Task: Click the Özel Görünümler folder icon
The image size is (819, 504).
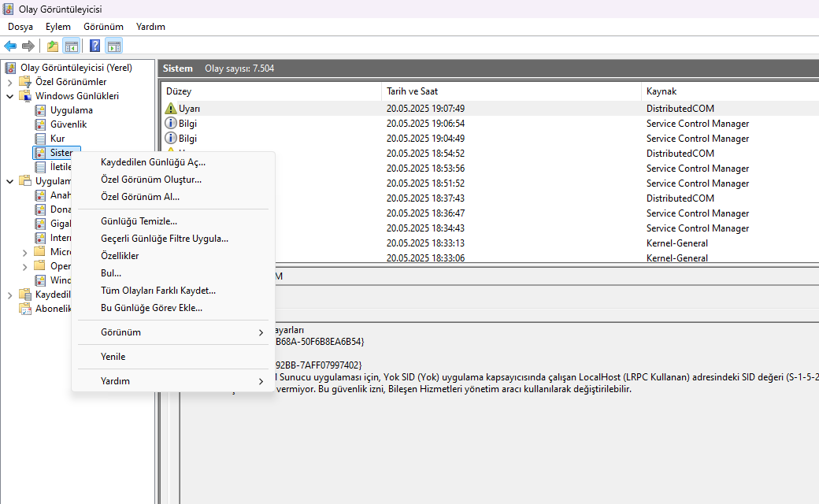Action: tap(25, 81)
